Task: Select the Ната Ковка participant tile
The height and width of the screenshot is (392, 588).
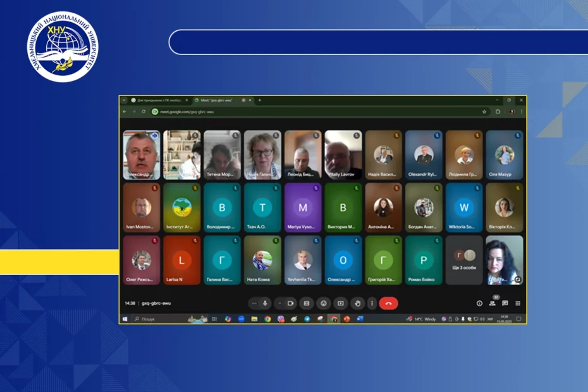Action: (x=262, y=260)
